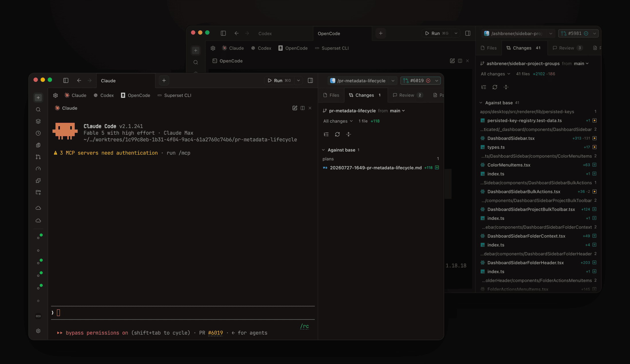Screen dimensions: 630x364
Task: Launch Superset CLI in the Claude window
Action: tap(174, 95)
